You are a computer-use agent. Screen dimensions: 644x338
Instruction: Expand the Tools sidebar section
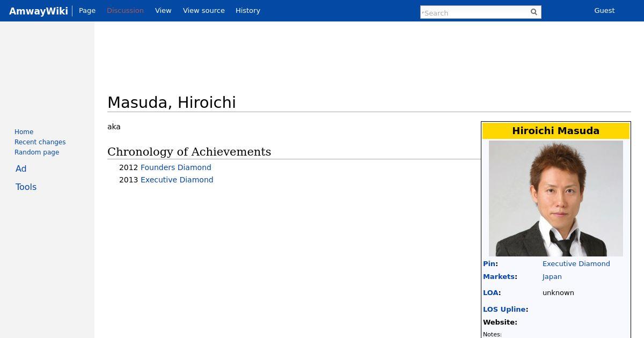click(x=26, y=187)
